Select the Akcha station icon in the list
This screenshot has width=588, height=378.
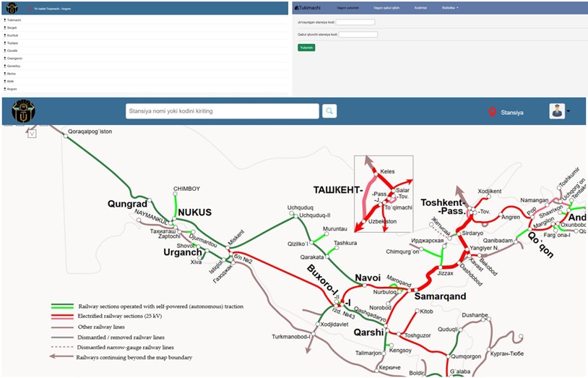click(5, 74)
